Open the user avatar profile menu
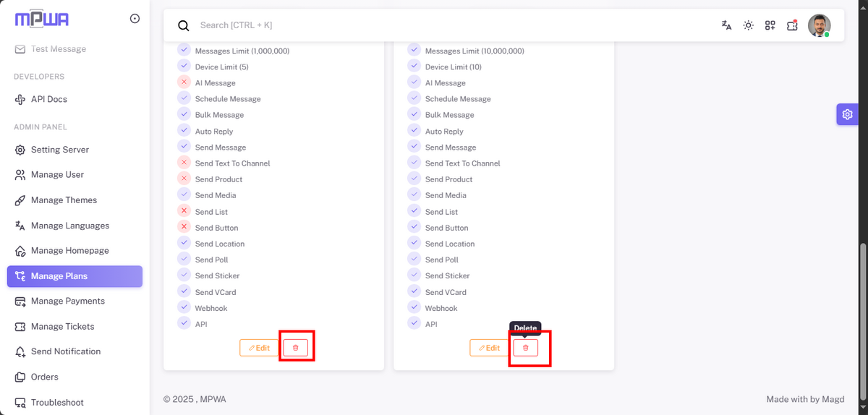The image size is (868, 415). click(x=819, y=25)
